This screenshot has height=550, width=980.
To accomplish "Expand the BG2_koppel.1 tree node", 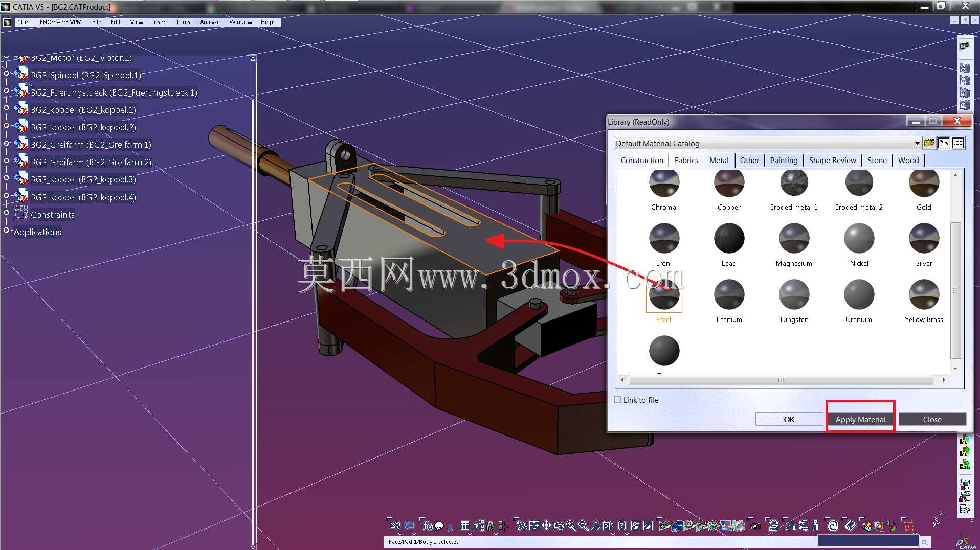I will pyautogui.click(x=6, y=108).
